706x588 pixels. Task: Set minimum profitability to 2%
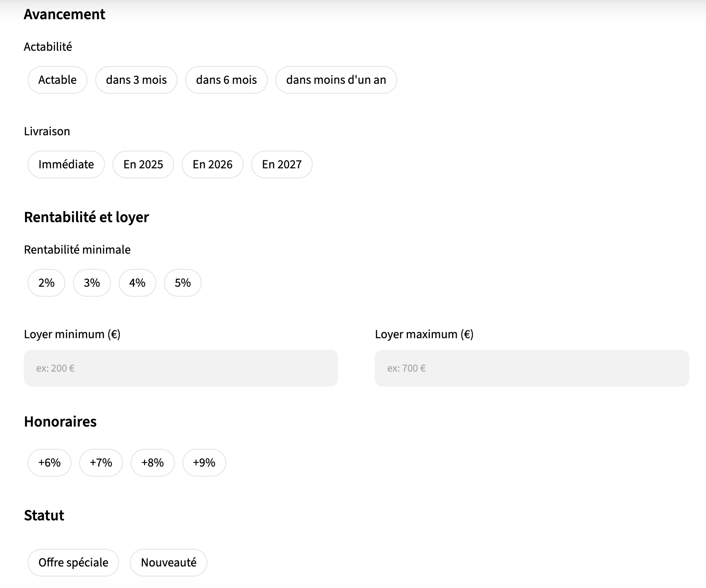[46, 283]
